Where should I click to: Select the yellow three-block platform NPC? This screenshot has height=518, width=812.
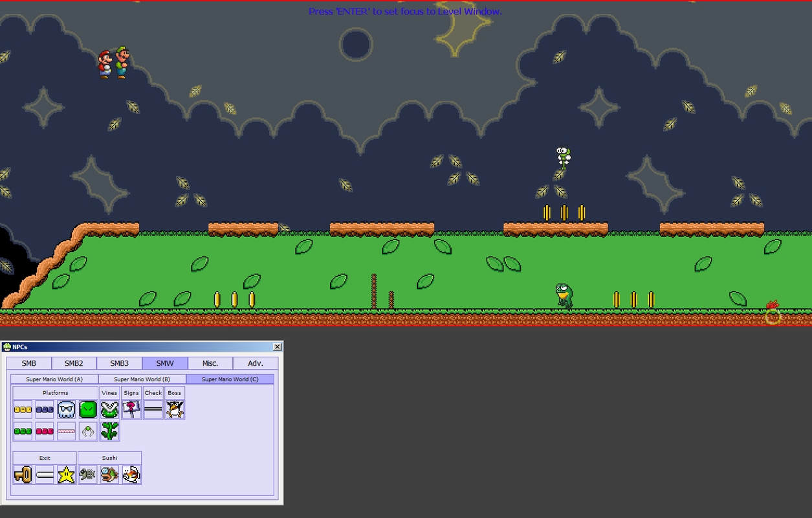coord(23,409)
